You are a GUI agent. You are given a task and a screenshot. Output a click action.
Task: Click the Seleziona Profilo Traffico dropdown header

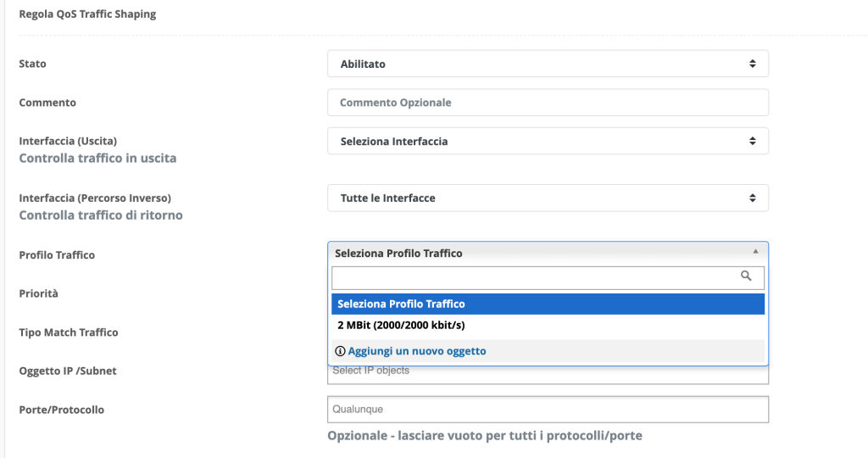(542, 253)
